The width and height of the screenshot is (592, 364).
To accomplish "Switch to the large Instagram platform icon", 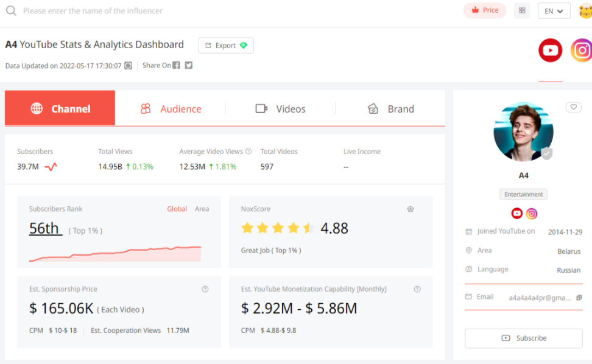I will (582, 50).
